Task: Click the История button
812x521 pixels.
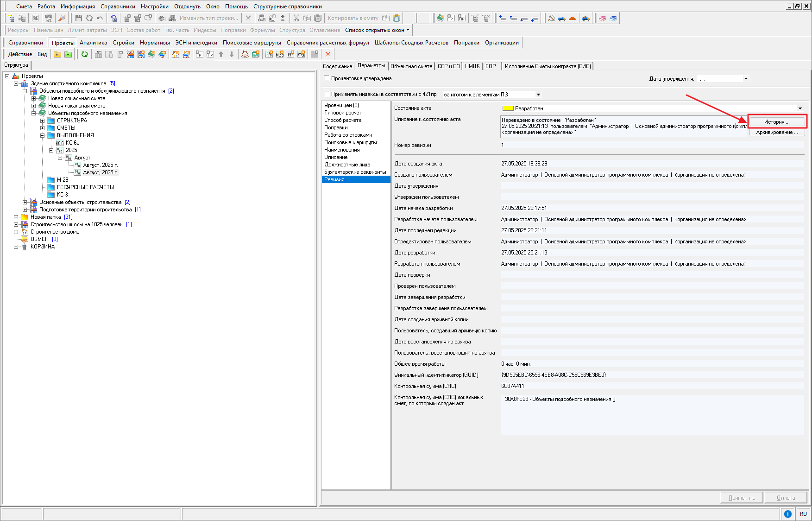Action: pos(777,122)
